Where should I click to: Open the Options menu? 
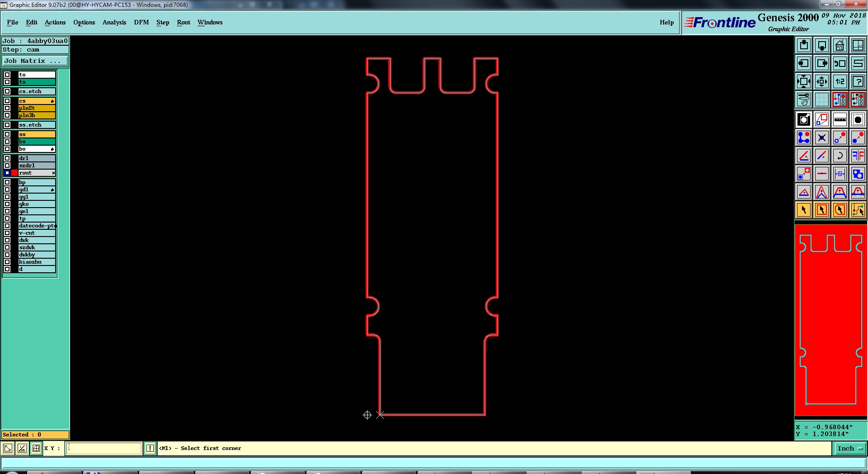click(x=84, y=22)
